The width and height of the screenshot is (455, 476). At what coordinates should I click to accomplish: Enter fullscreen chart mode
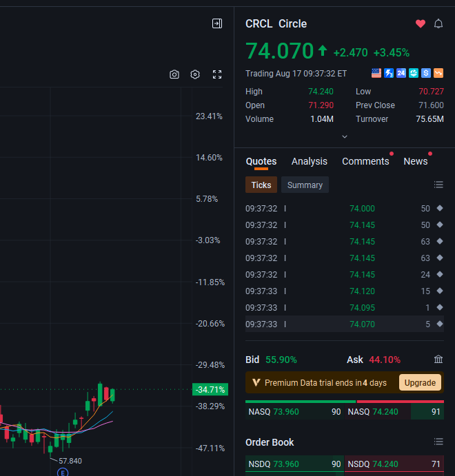(217, 74)
